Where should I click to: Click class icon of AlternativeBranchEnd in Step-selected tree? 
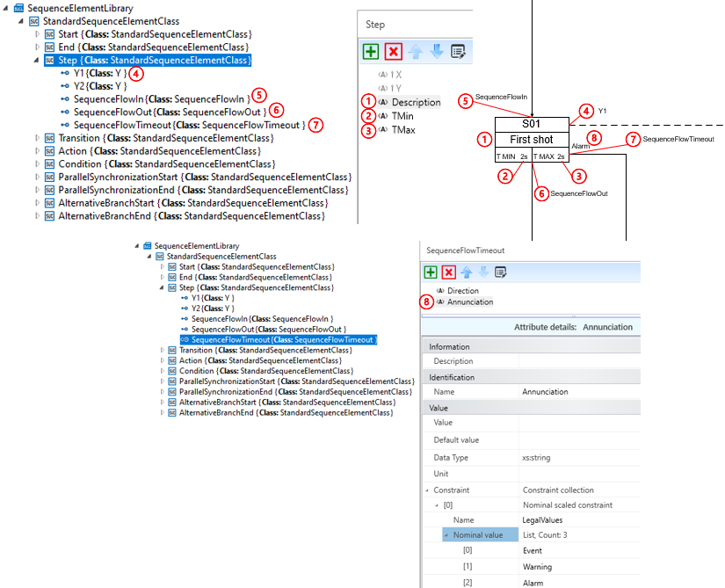click(50, 216)
